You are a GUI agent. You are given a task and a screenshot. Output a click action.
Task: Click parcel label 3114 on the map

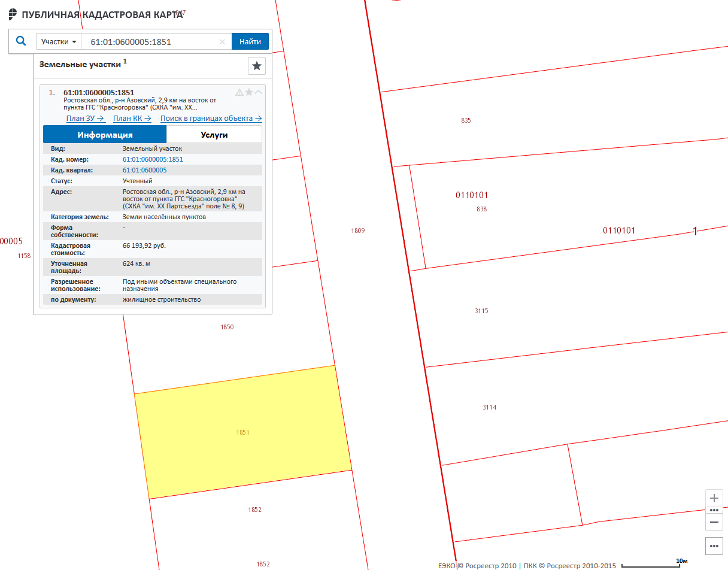489,407
